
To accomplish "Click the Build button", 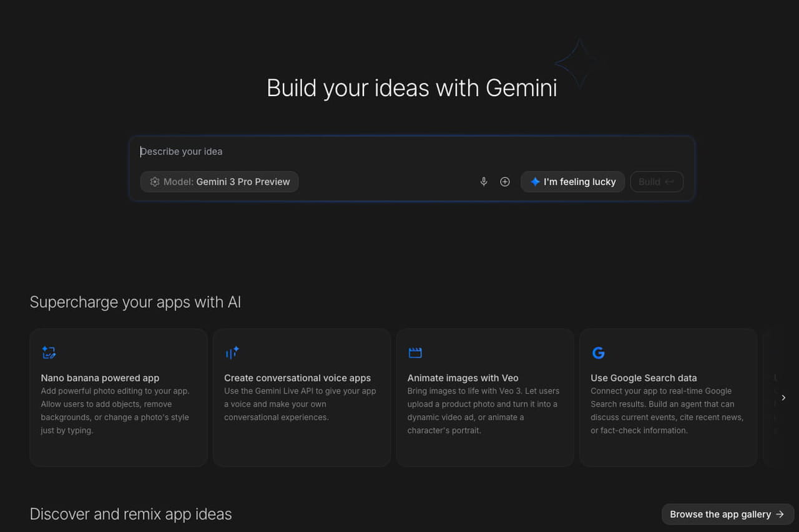I will point(657,181).
